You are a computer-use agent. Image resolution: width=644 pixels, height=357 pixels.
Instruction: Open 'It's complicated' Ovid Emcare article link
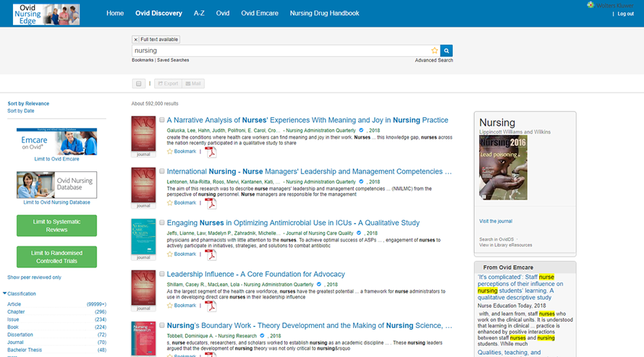click(x=520, y=287)
